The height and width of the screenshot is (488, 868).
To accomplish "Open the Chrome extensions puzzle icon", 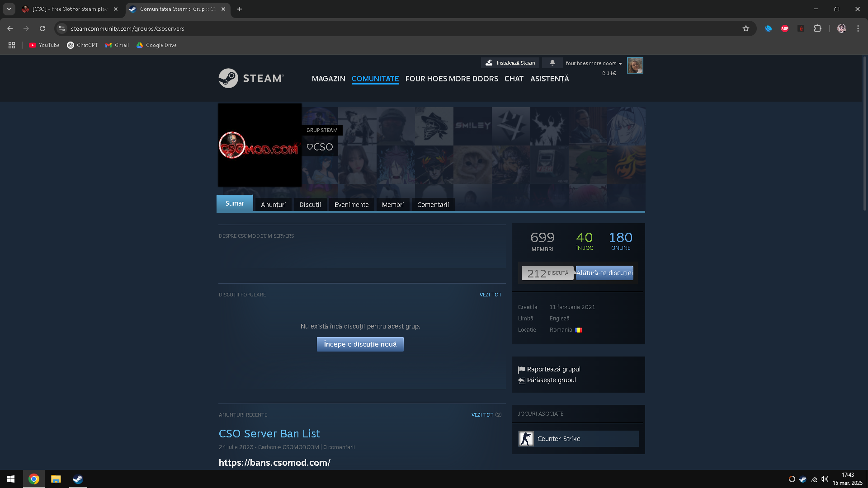I will click(817, 28).
